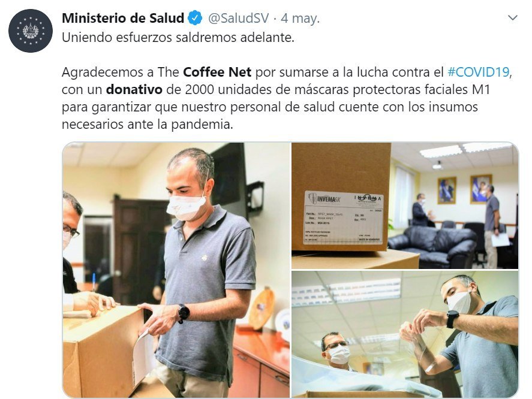Image resolution: width=532 pixels, height=399 pixels.
Task: Select the bold donativo word
Action: (x=134, y=89)
